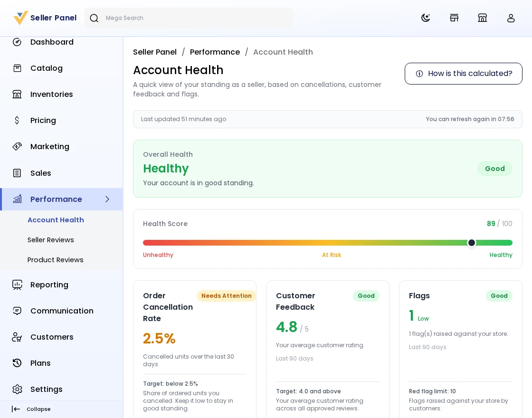Open Marketing menu item

[61, 147]
